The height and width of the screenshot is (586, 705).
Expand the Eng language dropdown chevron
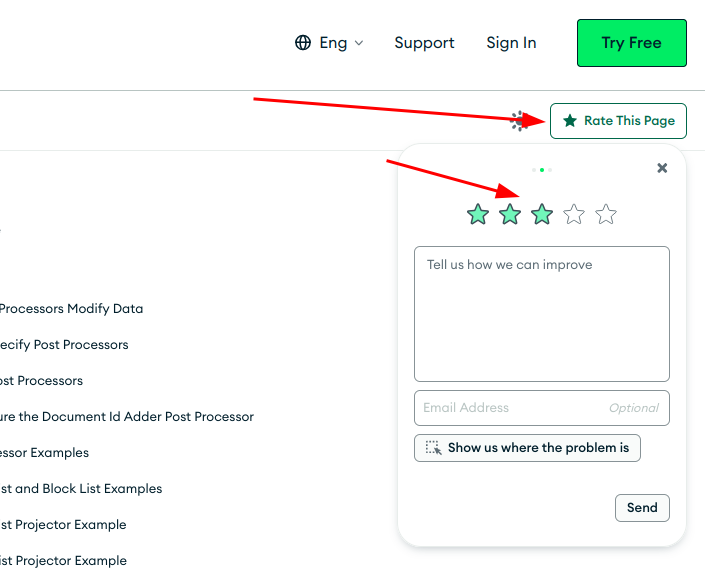click(x=359, y=43)
